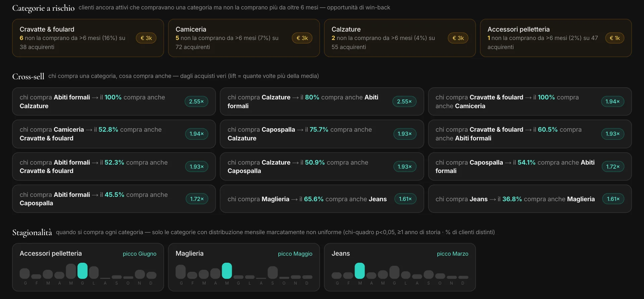
Task: Open the Capospalla → Calzature cross-sell card
Action: (322, 134)
